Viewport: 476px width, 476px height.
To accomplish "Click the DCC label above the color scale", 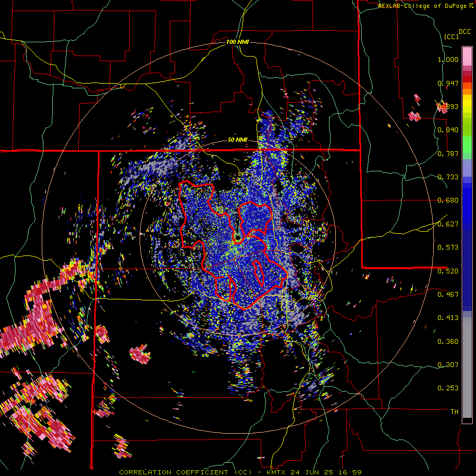I will coord(464,32).
